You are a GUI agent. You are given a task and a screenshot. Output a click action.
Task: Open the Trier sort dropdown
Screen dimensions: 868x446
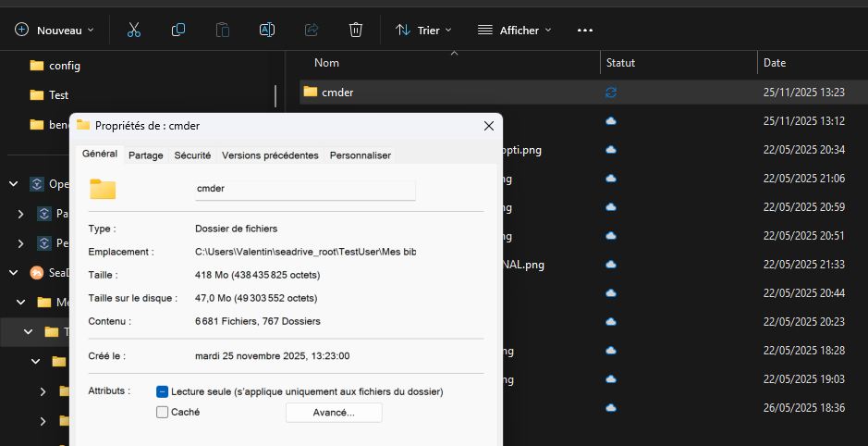click(x=423, y=30)
